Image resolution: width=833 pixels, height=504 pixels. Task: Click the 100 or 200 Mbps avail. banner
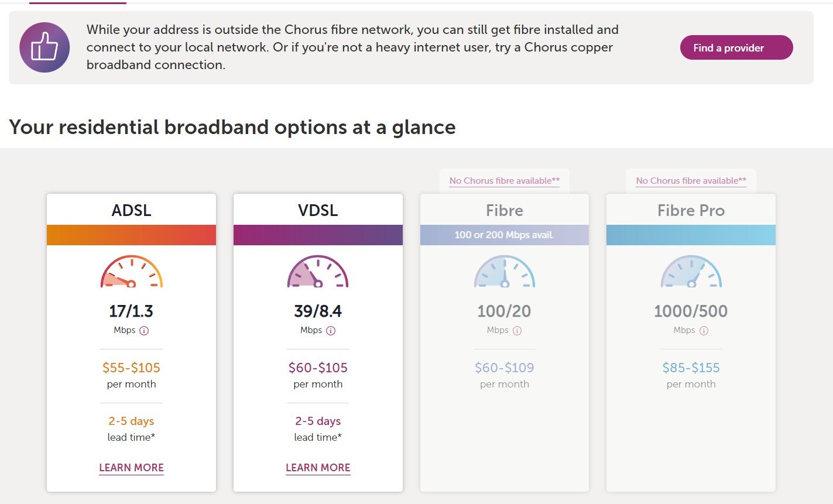pyautogui.click(x=505, y=235)
